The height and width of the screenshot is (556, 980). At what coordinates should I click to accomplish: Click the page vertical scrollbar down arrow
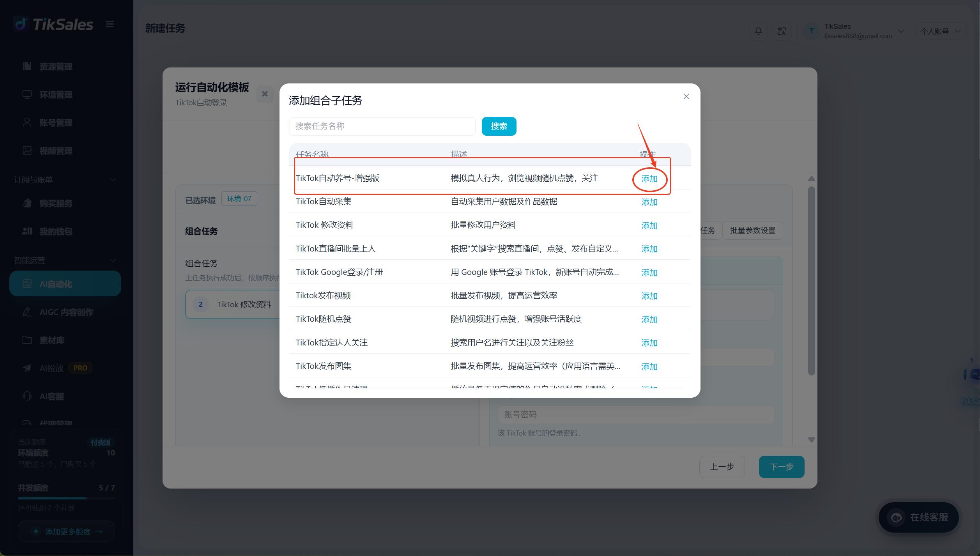point(812,440)
